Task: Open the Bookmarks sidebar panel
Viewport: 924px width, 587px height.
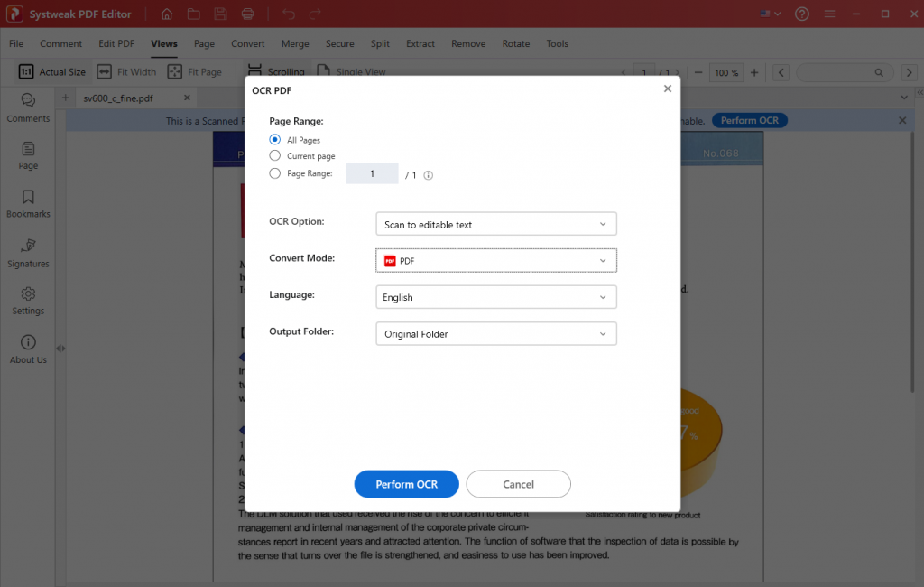Action: [28, 204]
